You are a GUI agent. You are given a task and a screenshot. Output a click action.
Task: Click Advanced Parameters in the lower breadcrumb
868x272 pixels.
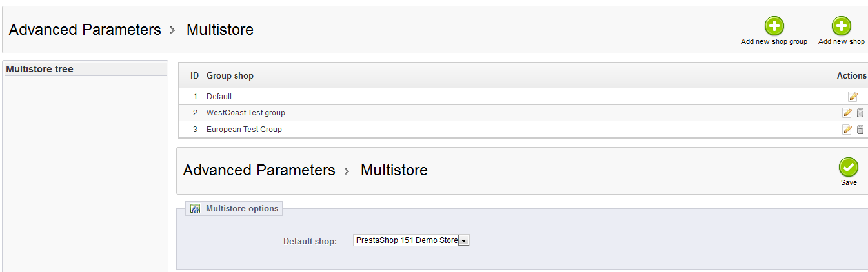tap(259, 170)
